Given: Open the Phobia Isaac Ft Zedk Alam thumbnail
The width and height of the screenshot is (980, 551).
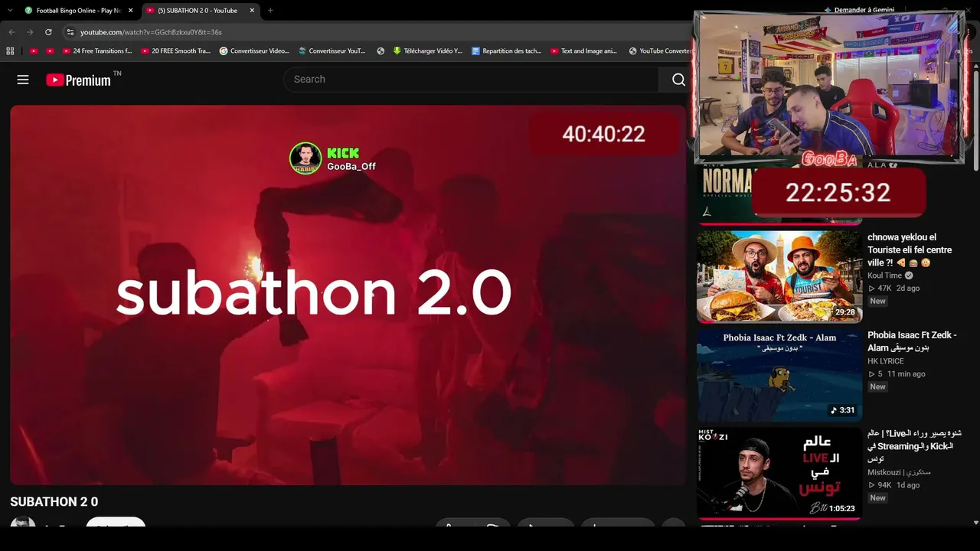Looking at the screenshot, I should 779,374.
